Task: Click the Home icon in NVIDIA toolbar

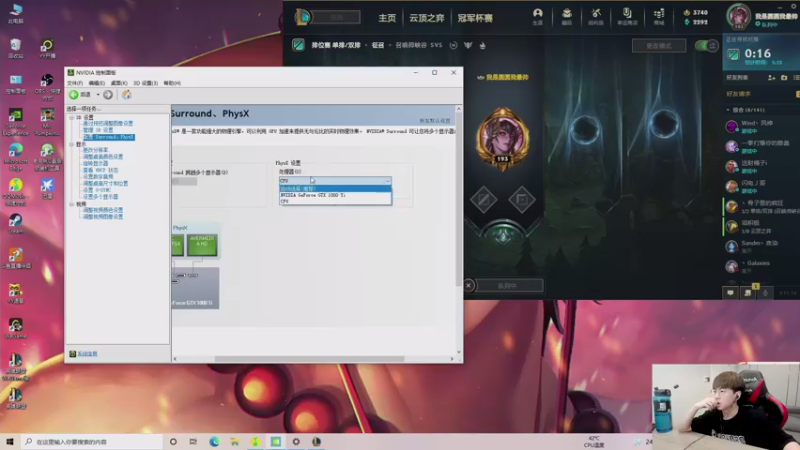Action: point(127,94)
